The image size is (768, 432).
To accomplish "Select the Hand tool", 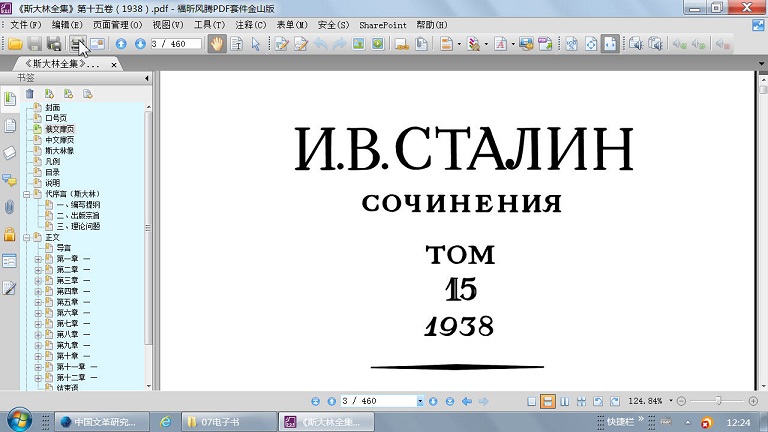I will [x=216, y=44].
